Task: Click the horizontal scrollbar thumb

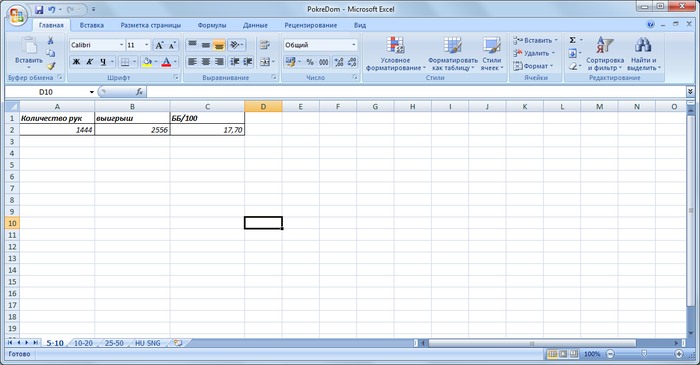Action: 532,343
